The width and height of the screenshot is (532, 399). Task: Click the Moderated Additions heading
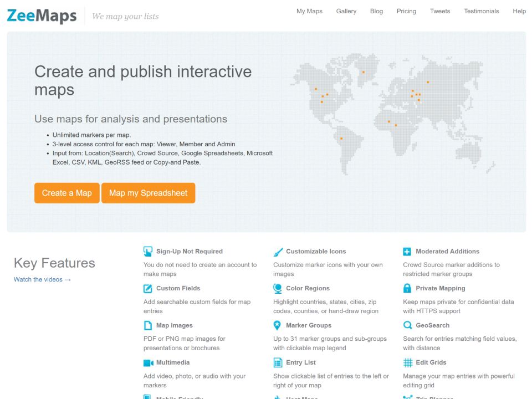pos(448,252)
